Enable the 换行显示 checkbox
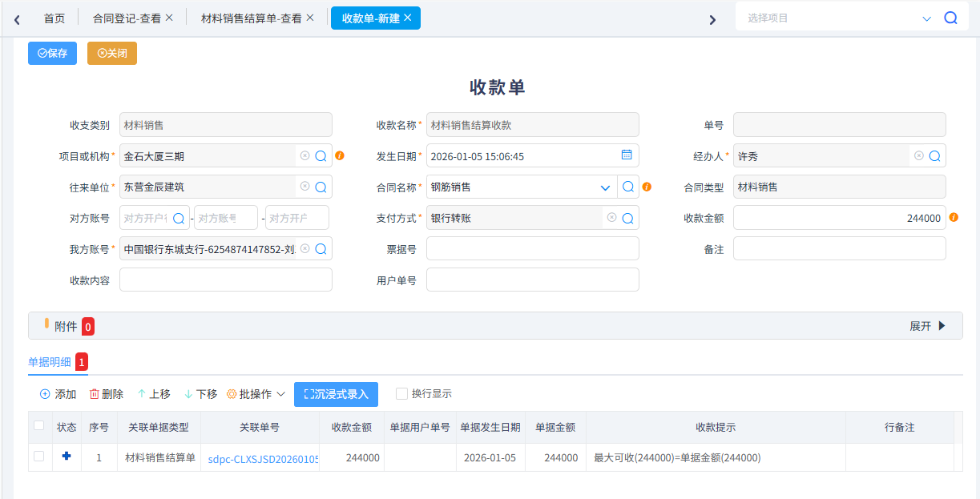980x499 pixels. tap(401, 393)
